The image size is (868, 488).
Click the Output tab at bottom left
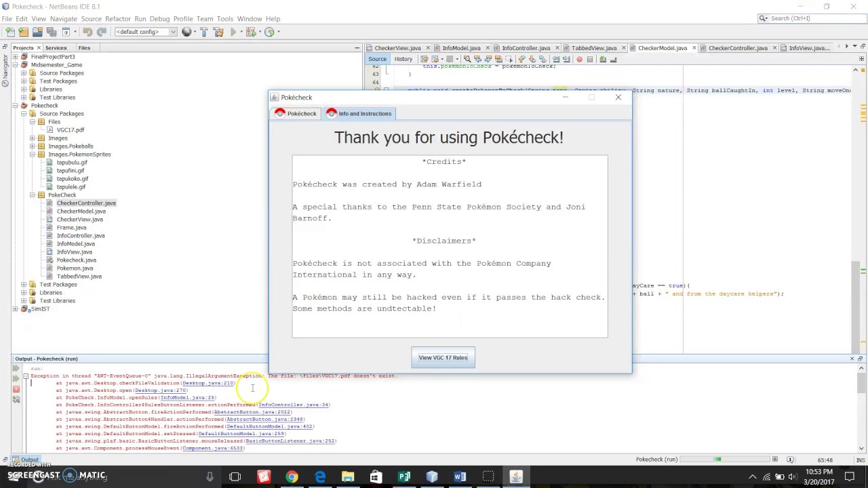coord(26,460)
